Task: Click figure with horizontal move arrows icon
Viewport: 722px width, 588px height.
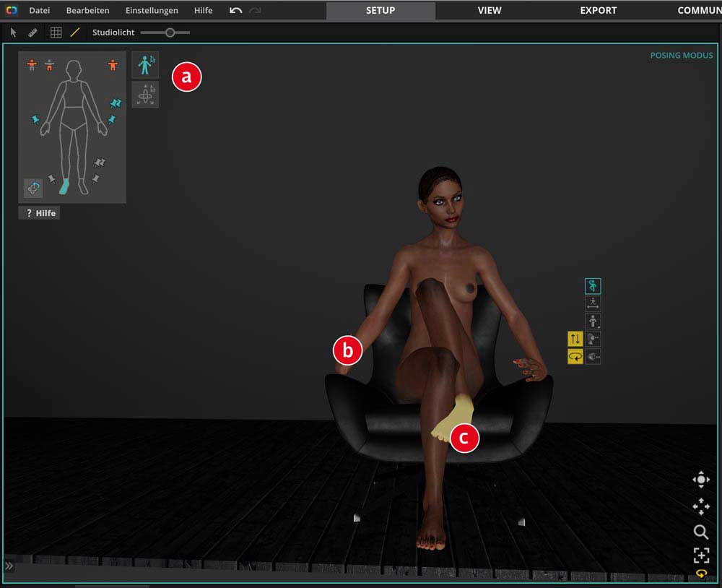Action: point(593,303)
